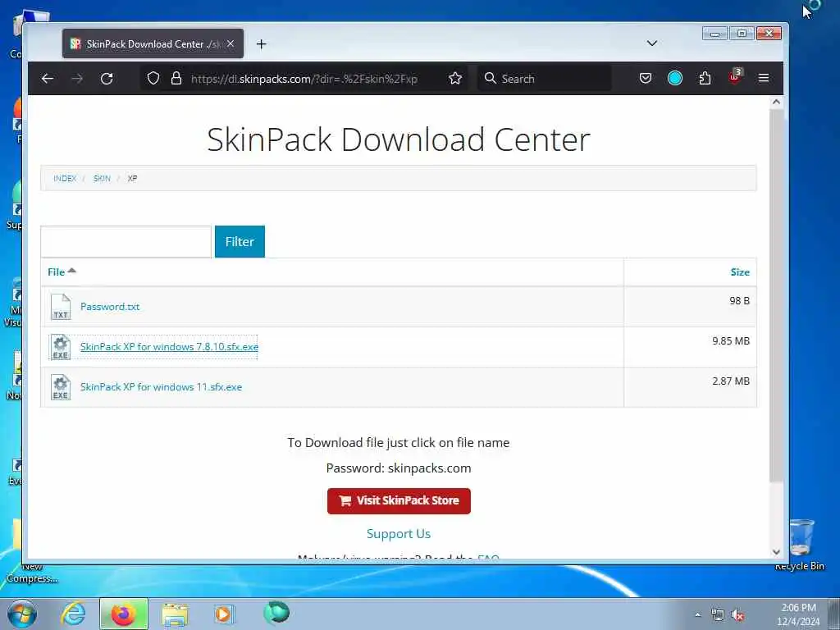Download SkinPack XP for windows 7.8.10.sfx.exe
Image resolution: width=840 pixels, height=630 pixels.
coord(169,347)
